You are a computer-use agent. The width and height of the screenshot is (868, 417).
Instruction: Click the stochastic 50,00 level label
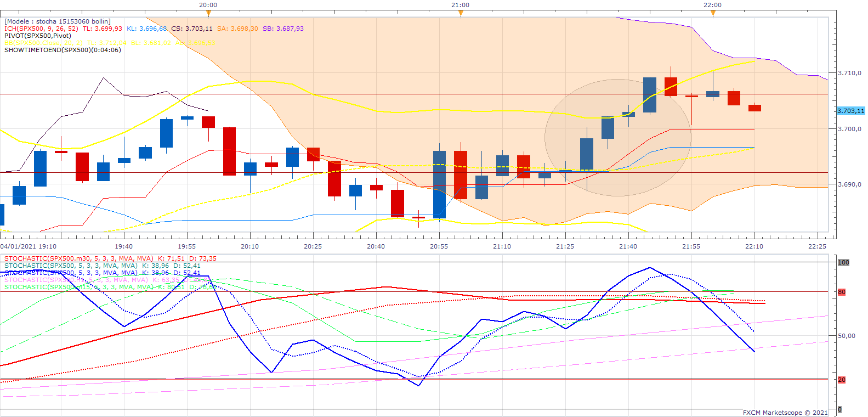(847, 336)
